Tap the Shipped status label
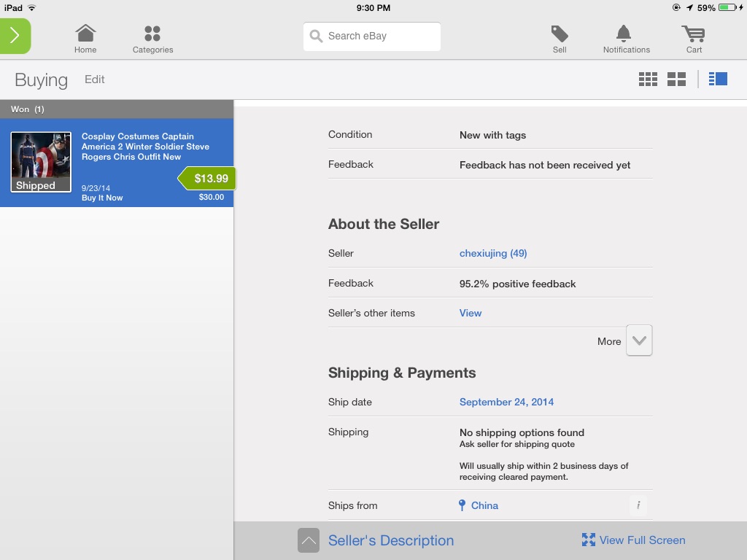The image size is (747, 560). click(x=36, y=185)
